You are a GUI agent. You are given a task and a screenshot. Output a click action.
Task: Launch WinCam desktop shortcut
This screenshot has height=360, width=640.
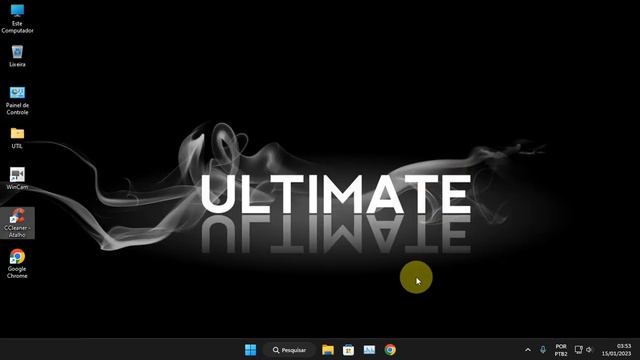click(17, 179)
